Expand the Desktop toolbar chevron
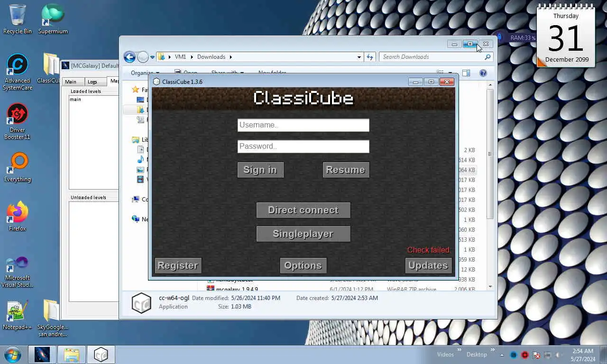This screenshot has width=607, height=364. [x=492, y=350]
